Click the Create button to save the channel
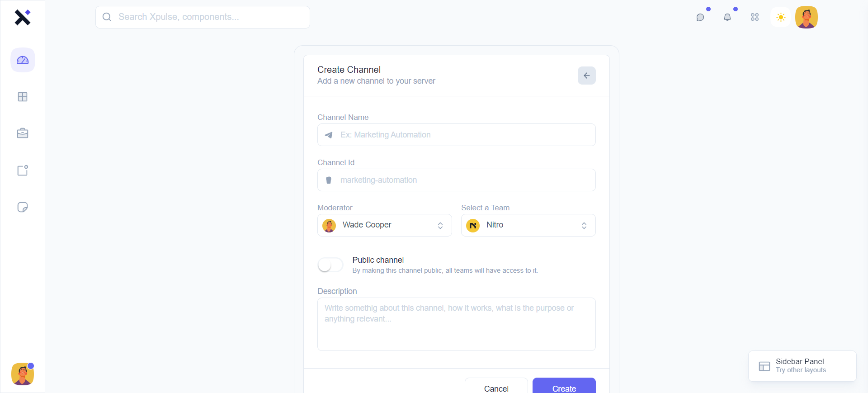This screenshot has width=868, height=393. (x=563, y=388)
